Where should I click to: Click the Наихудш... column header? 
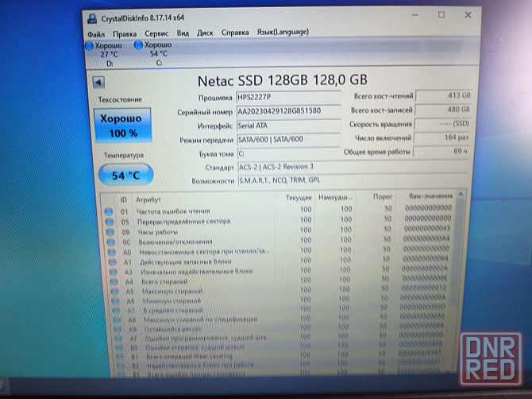335,197
